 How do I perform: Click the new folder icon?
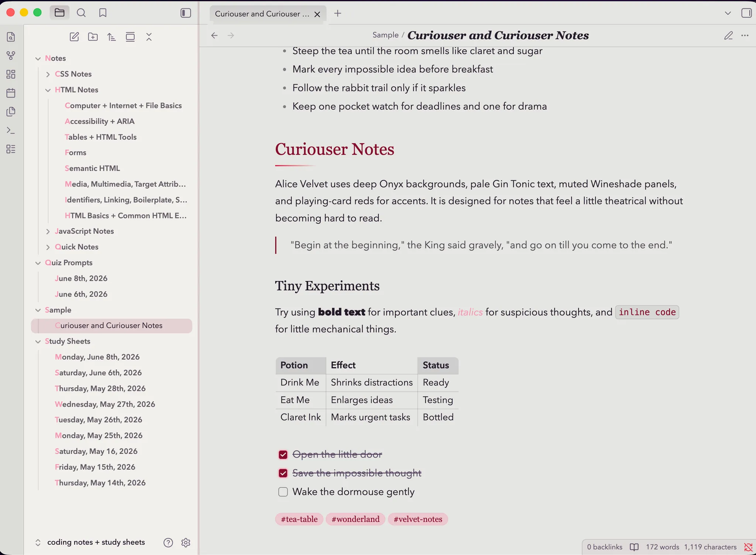click(93, 37)
